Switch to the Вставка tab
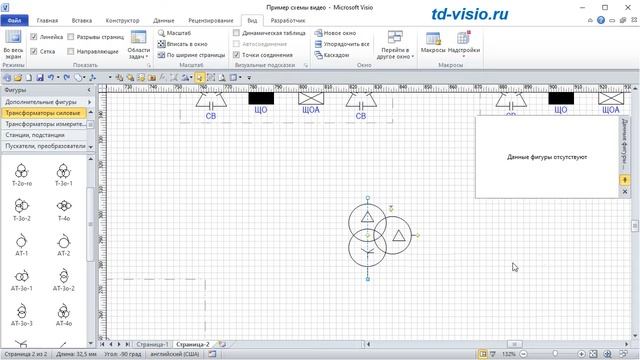This screenshot has width=640, height=360. click(x=82, y=20)
